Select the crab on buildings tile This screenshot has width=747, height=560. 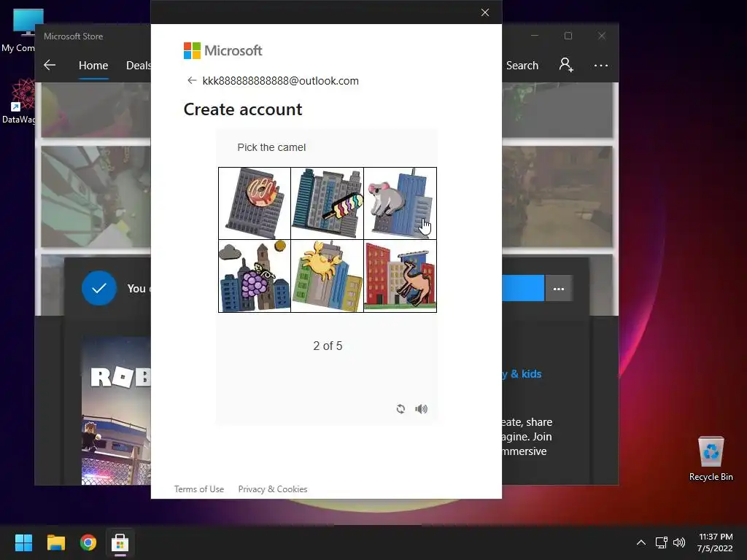point(328,276)
